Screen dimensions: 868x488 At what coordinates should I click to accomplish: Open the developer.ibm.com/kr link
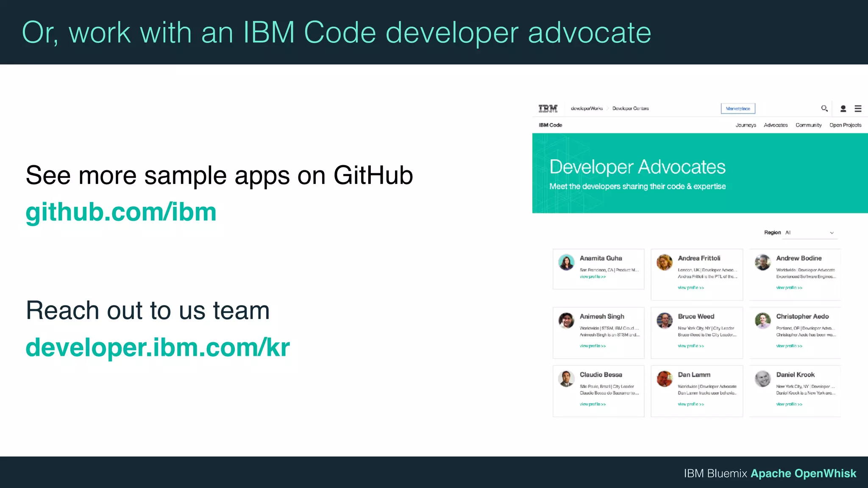coord(158,347)
